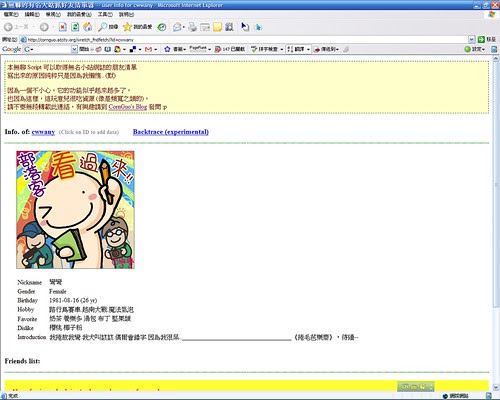
Task: Click the vertical scrollbar thumb of the page
Action: coord(496,184)
